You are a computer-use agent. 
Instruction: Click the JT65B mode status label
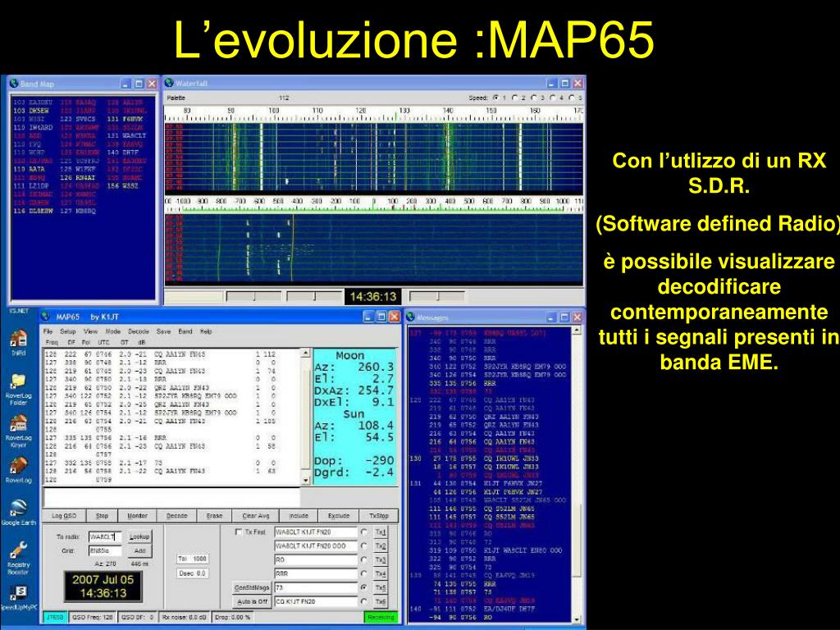coord(53,617)
